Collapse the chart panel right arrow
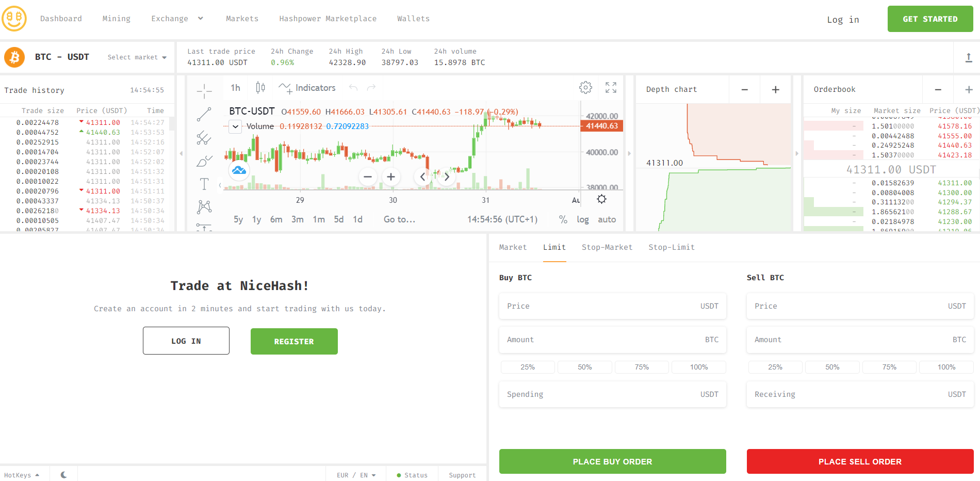Viewport: 980px width, 481px height. click(629, 153)
